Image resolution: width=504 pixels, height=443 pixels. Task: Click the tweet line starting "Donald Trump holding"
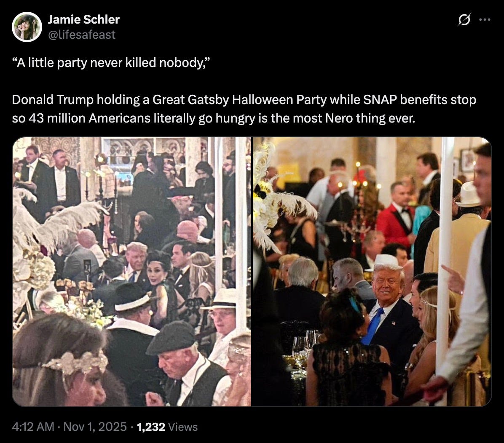244,99
